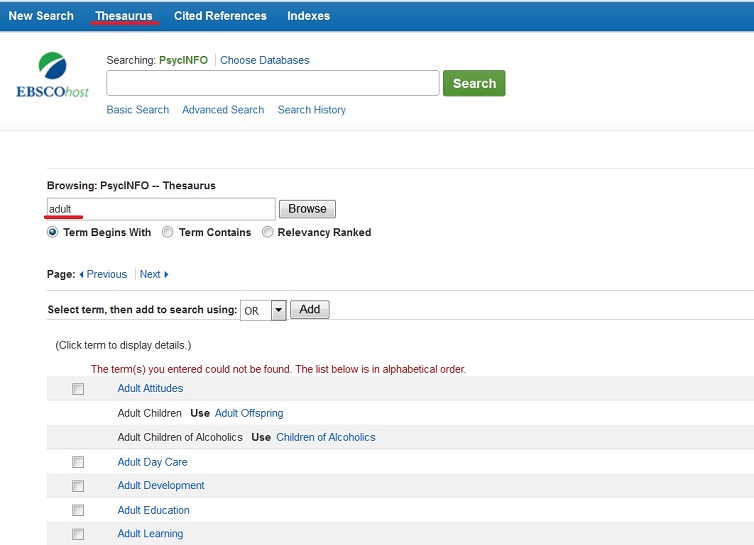Go to the Next page
The image size is (754, 545).
click(x=154, y=274)
